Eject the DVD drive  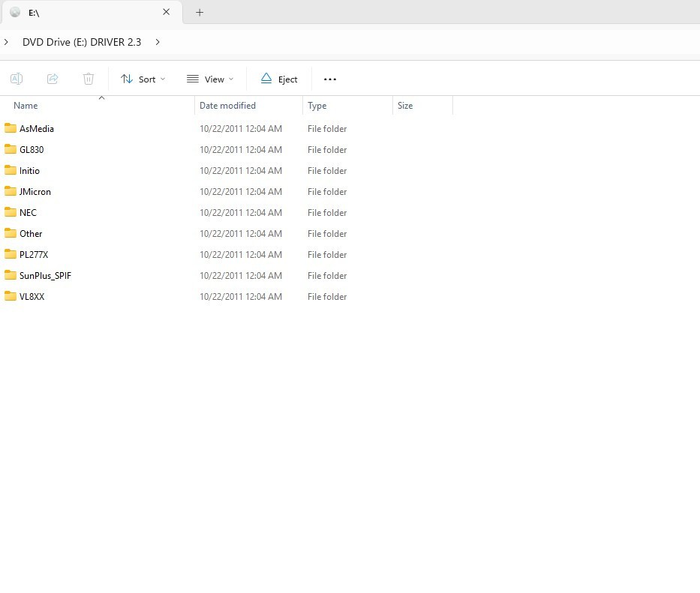[x=279, y=79]
